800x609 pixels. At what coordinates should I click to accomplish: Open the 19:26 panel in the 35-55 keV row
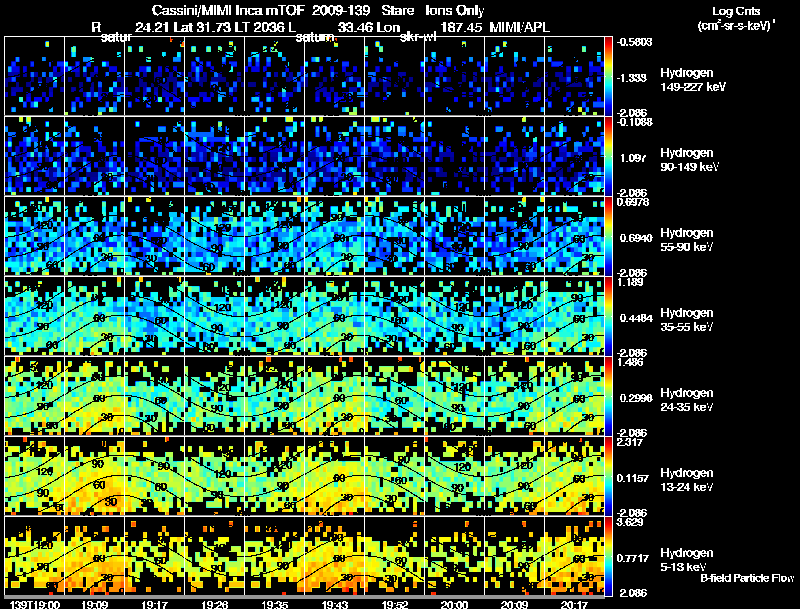pyautogui.click(x=214, y=316)
